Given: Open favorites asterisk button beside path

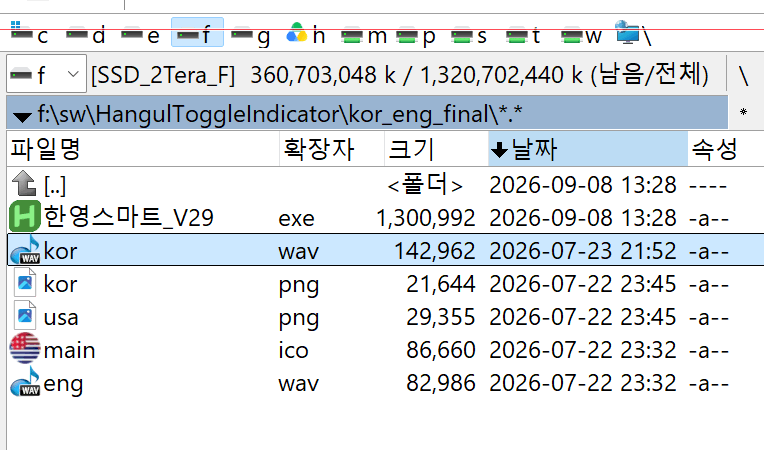Looking at the screenshot, I should pyautogui.click(x=744, y=113).
